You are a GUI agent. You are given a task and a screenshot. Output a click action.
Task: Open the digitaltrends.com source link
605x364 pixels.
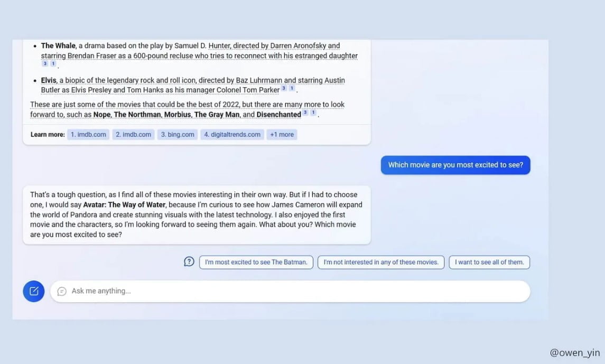click(232, 134)
